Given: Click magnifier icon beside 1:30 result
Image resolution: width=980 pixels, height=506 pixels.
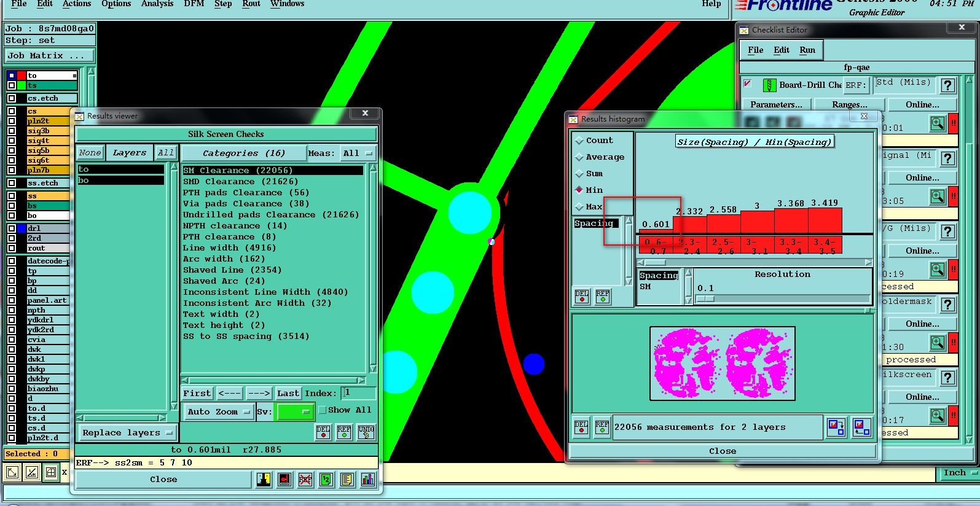Looking at the screenshot, I should coord(937,343).
